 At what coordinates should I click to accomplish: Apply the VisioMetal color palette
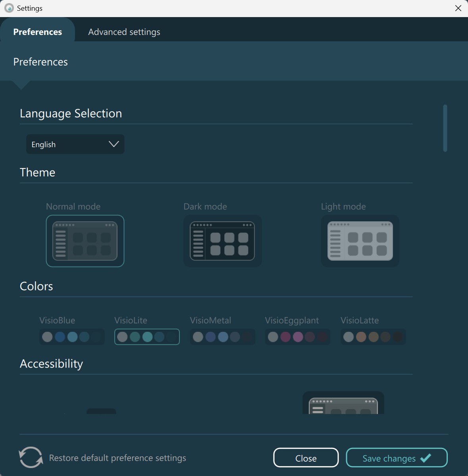pos(222,337)
